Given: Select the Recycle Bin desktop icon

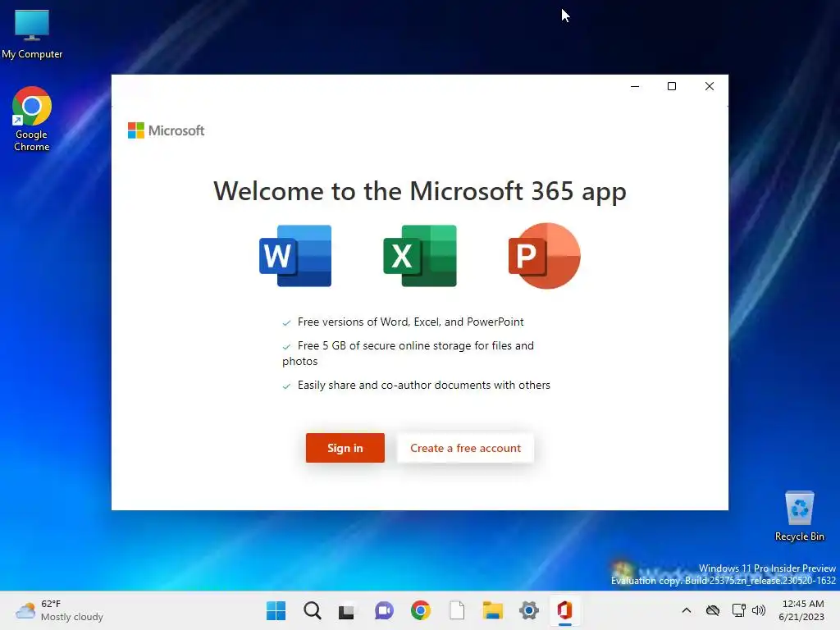Looking at the screenshot, I should (799, 516).
